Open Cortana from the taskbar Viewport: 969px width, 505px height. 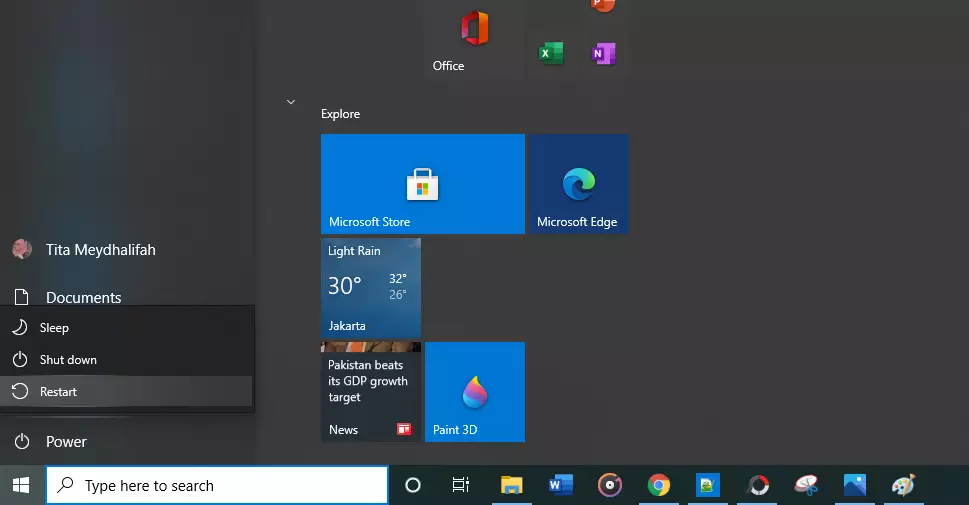point(413,485)
